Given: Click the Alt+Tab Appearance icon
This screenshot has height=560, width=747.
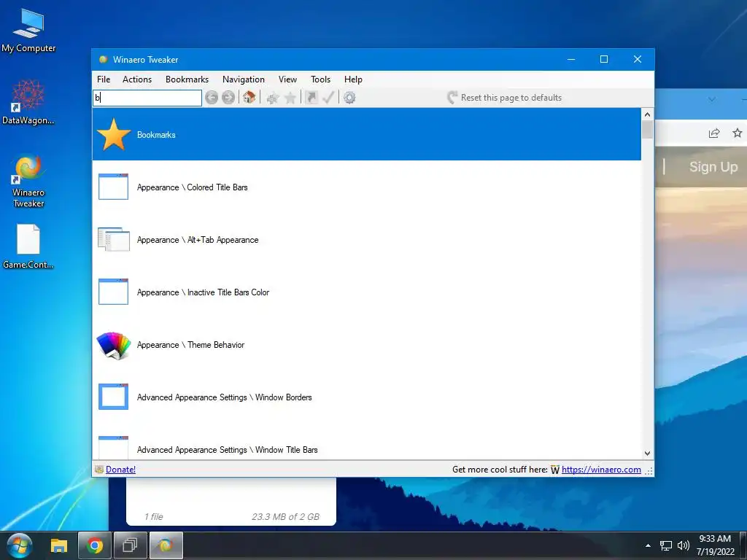Looking at the screenshot, I should [113, 239].
